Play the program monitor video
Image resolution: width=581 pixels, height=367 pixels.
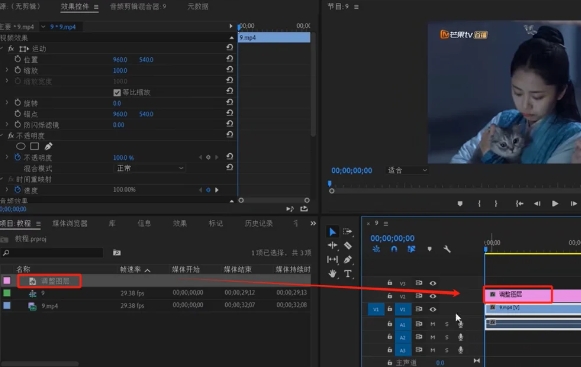pos(555,204)
